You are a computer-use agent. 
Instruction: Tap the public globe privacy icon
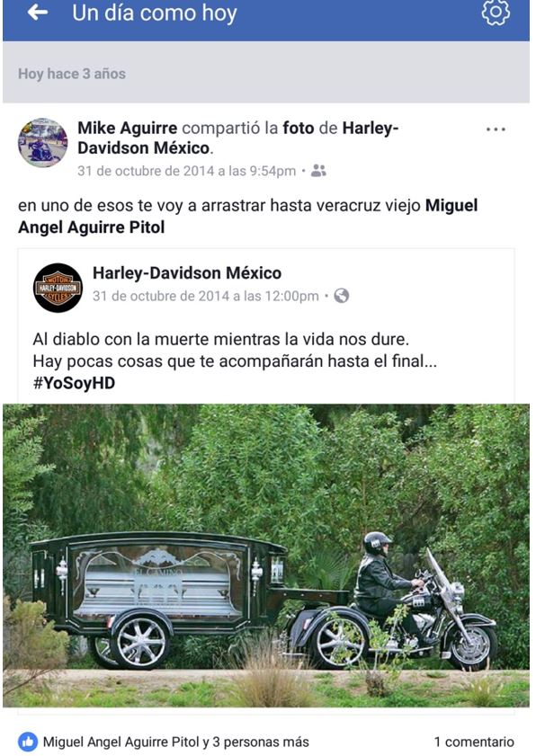[x=342, y=296]
